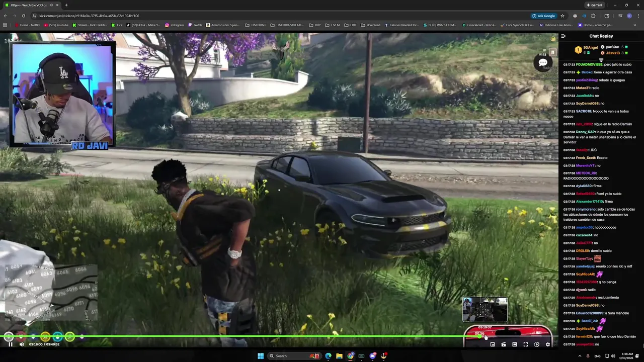Show hidden system tray icons

(580, 356)
